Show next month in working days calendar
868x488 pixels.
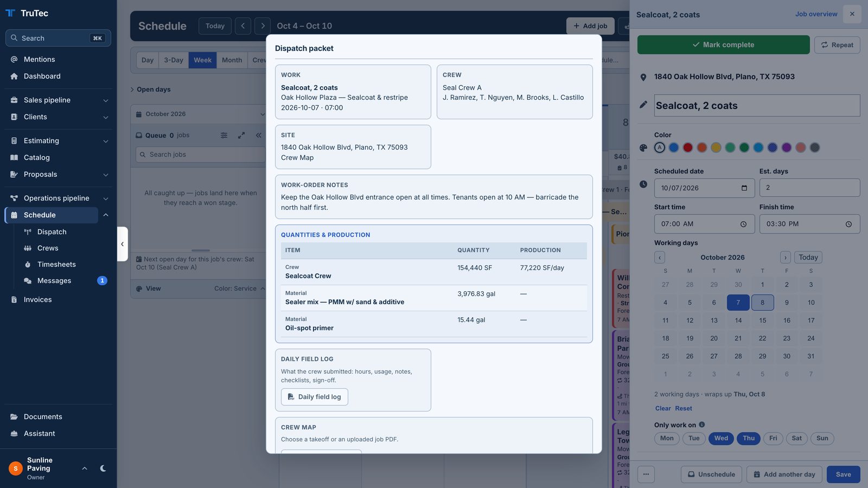(x=786, y=258)
